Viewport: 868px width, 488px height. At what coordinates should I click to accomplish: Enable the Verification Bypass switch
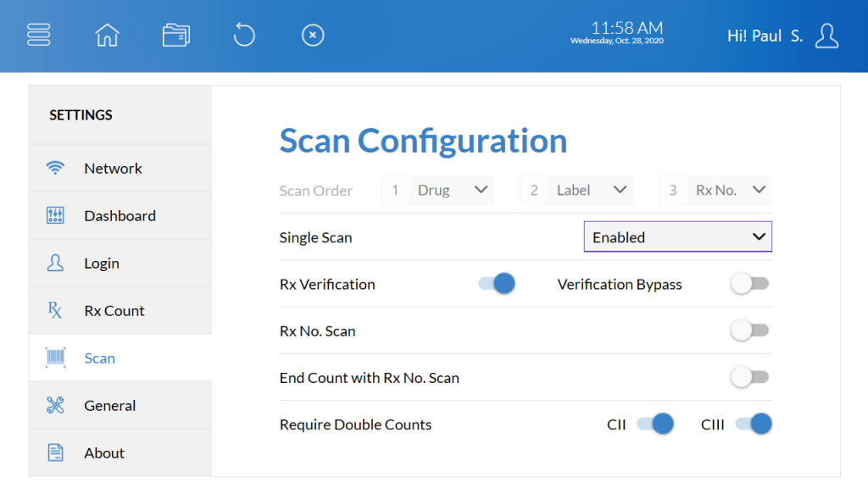click(x=749, y=284)
